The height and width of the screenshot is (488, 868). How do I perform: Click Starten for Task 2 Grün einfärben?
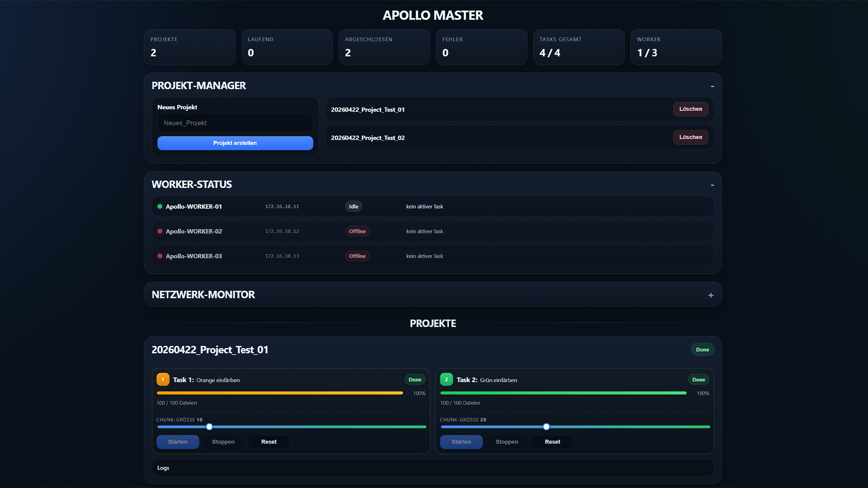click(x=461, y=442)
